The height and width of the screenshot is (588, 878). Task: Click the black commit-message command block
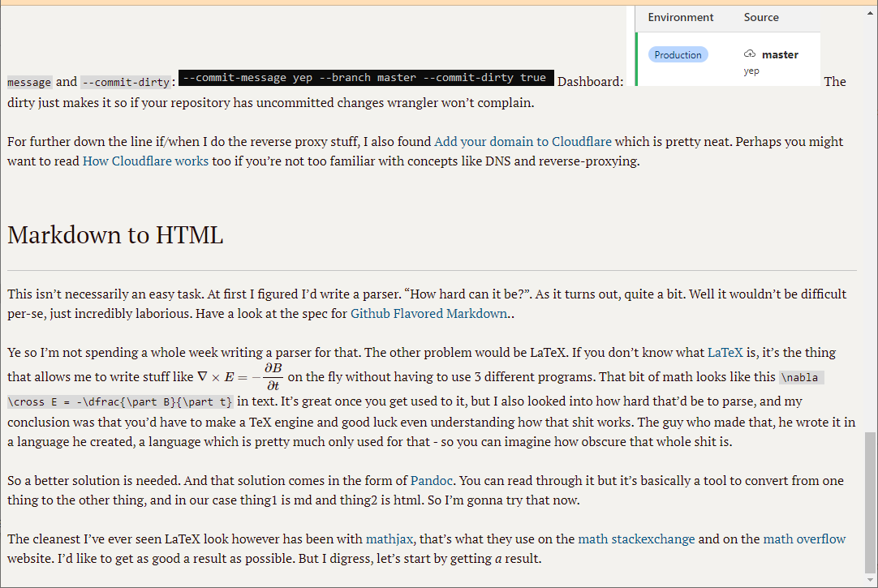(366, 78)
